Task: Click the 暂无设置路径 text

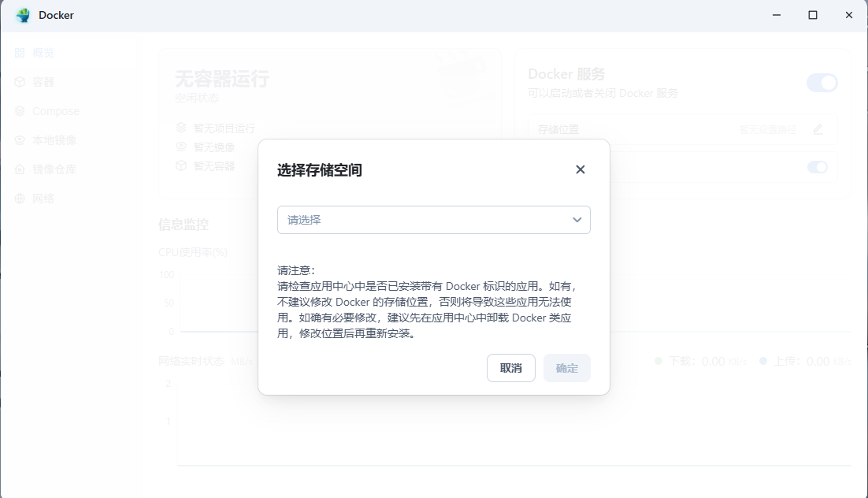Action: click(768, 130)
